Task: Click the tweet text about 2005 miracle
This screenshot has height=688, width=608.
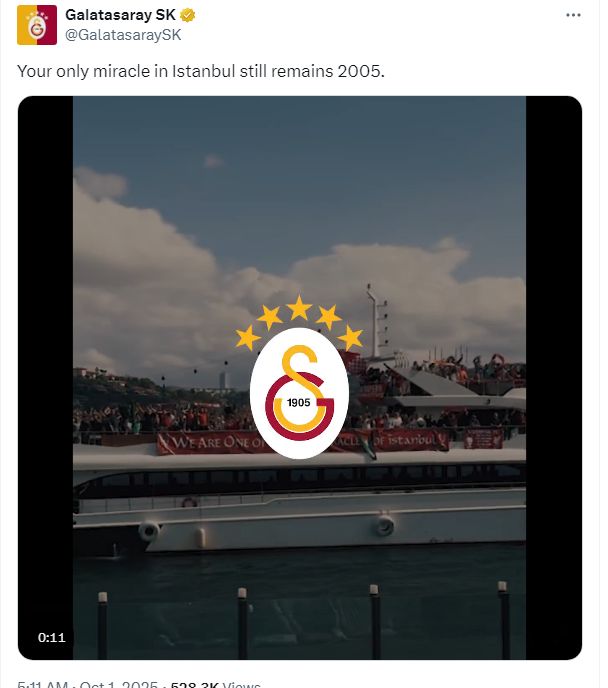Action: (x=200, y=71)
